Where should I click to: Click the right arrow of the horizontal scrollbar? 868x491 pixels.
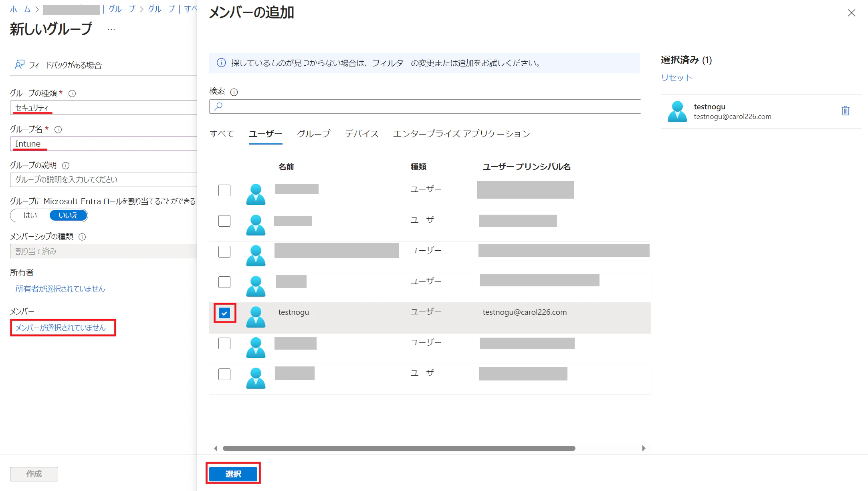pyautogui.click(x=644, y=448)
